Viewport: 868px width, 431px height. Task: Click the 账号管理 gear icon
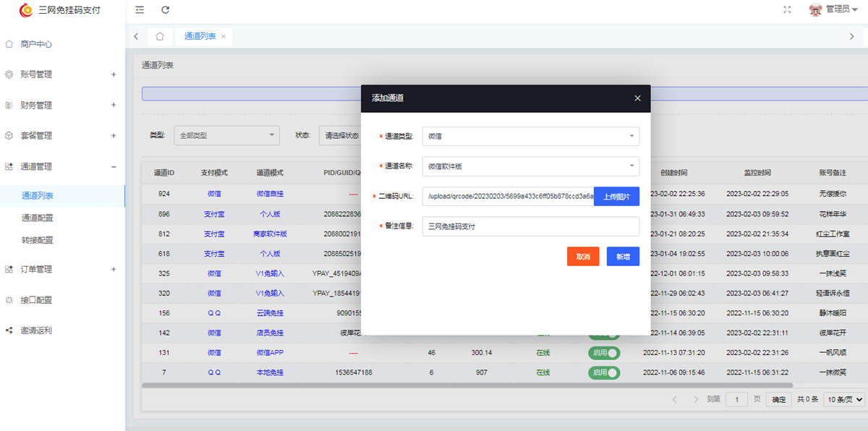9,74
